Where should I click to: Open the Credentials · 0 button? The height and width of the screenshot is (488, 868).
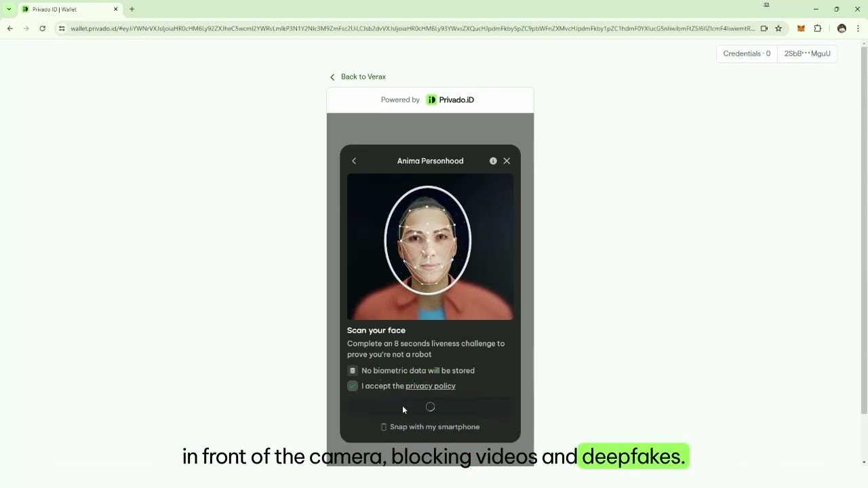click(x=747, y=54)
